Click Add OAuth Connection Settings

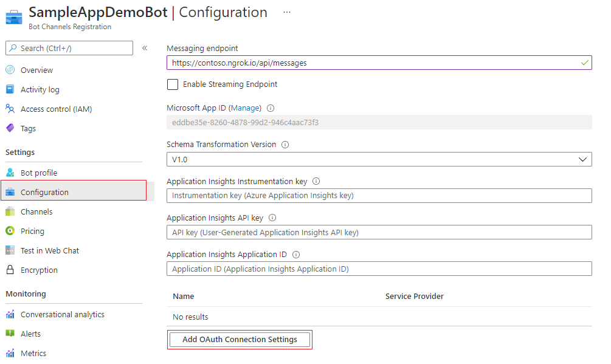240,339
